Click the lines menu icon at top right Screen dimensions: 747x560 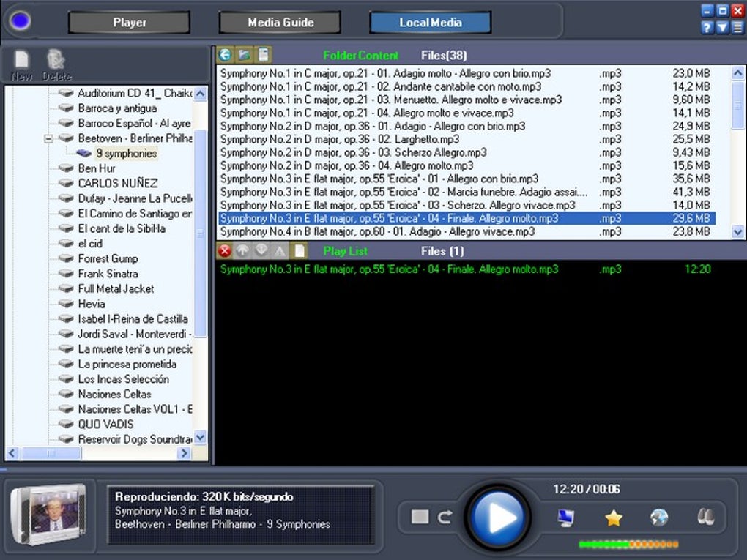(737, 28)
